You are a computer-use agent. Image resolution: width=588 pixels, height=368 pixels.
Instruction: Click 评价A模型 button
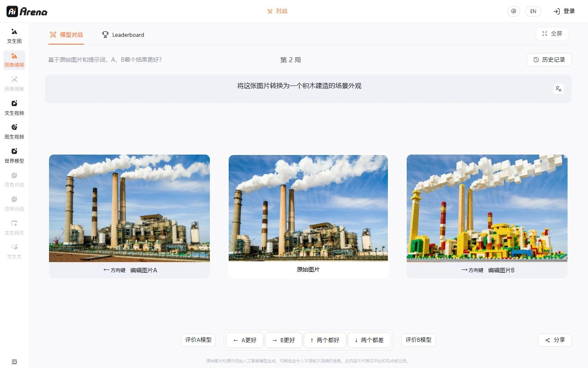(x=198, y=340)
